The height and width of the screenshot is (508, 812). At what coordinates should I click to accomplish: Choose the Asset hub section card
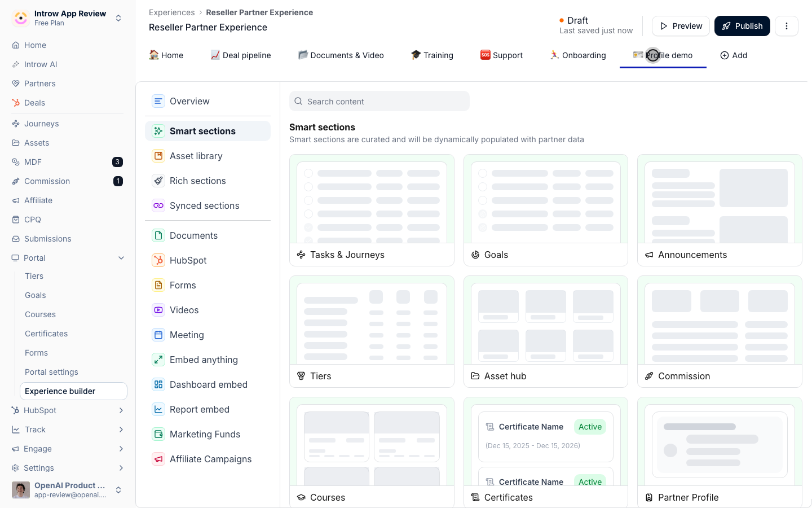point(546,331)
